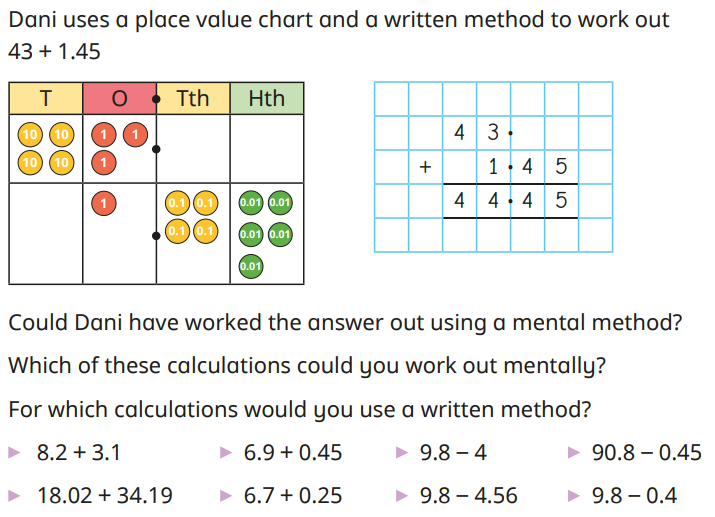Click the question about using a mental method
This screenshot has height=517, width=715.
pos(345,323)
